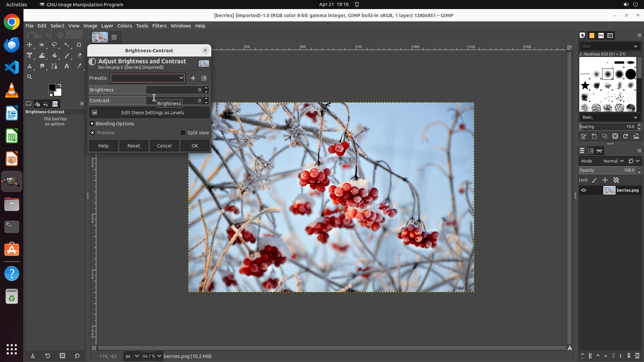Screen dimensions: 644x362
Task: Select the Color Picker eyedropper tool
Action: [x=79, y=66]
